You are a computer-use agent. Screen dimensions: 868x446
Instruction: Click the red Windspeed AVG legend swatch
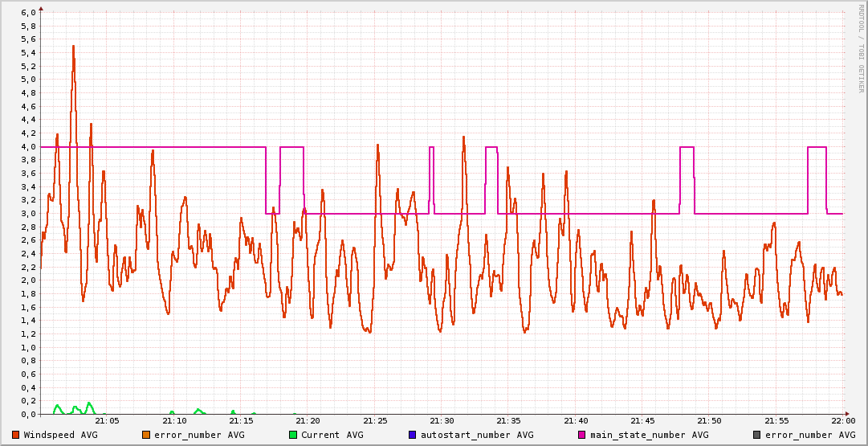(16, 435)
